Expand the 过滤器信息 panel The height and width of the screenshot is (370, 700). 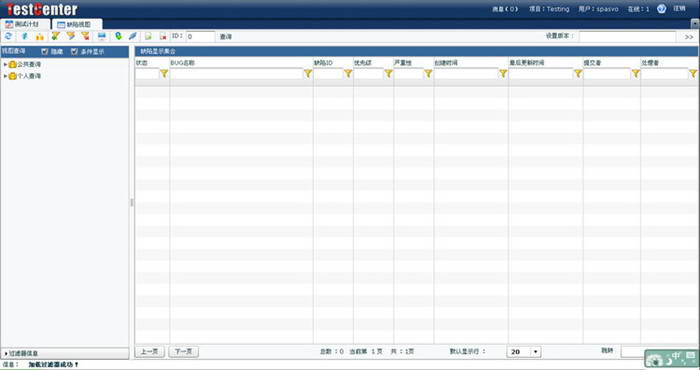coord(65,353)
